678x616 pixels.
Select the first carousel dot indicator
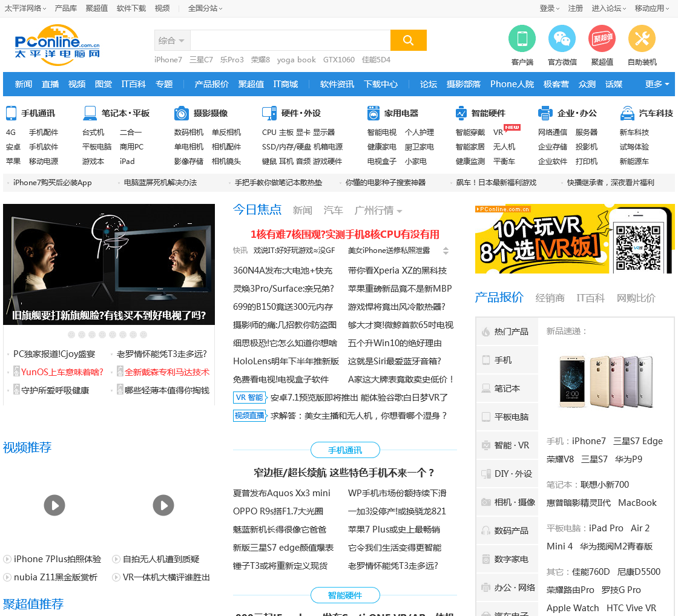pos(71,335)
